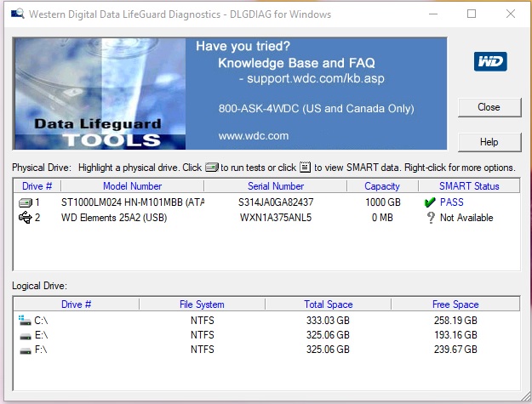Screen dimensions: 532x404
Task: Sort by Free Space column header
Action: (455, 304)
